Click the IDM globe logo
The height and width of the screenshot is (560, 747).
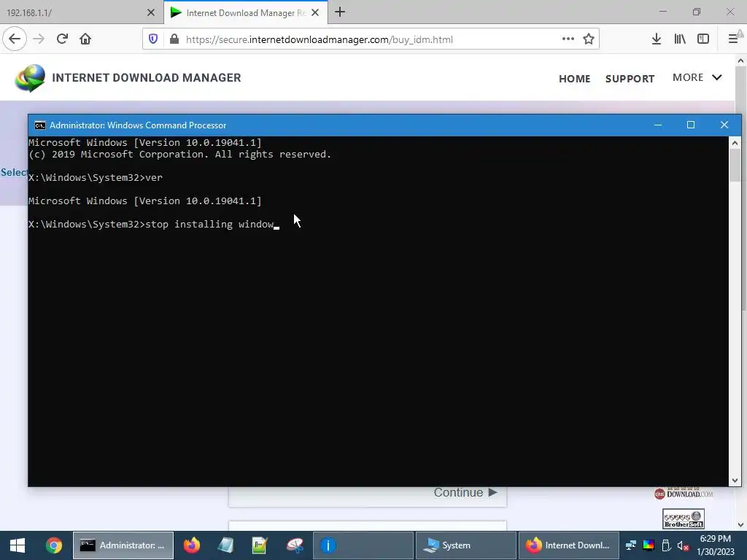(30, 78)
